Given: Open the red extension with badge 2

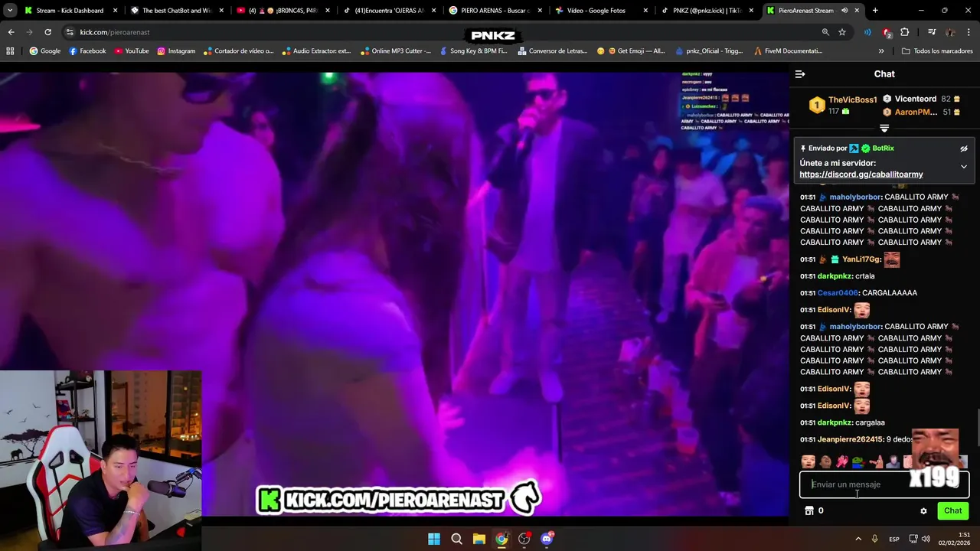Looking at the screenshot, I should (x=887, y=32).
